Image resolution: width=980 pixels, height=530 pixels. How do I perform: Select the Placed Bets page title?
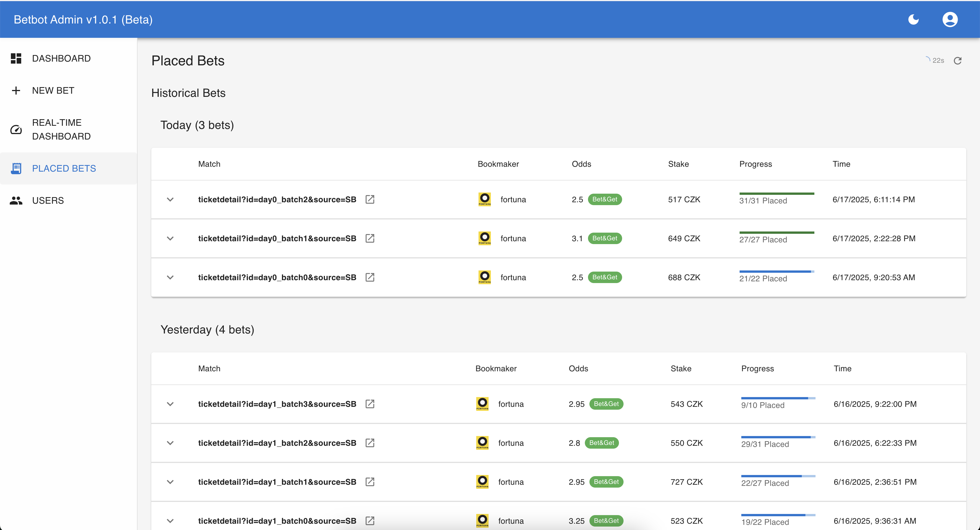[188, 60]
